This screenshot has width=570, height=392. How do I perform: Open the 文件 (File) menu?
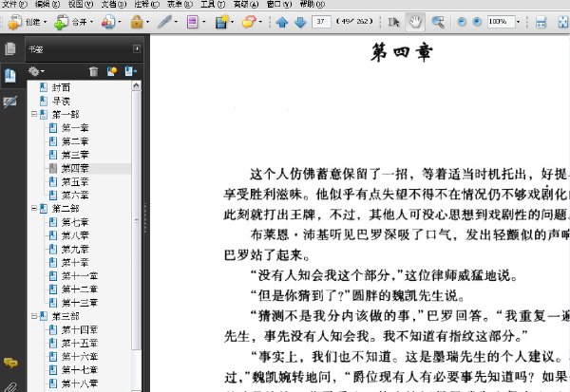[14, 5]
